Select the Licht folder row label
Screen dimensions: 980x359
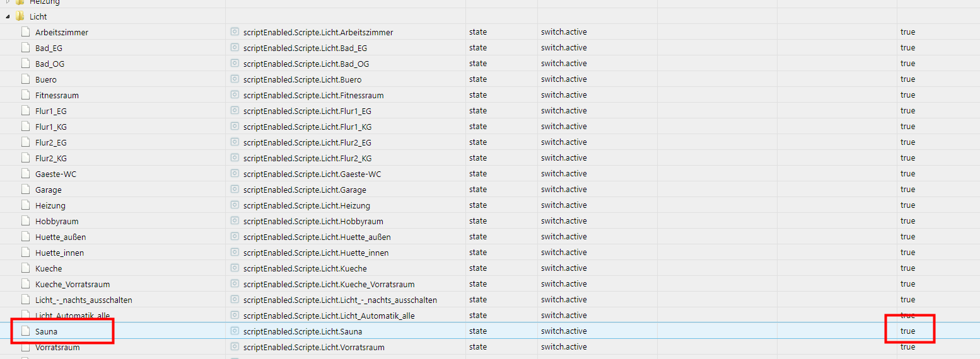pos(38,16)
